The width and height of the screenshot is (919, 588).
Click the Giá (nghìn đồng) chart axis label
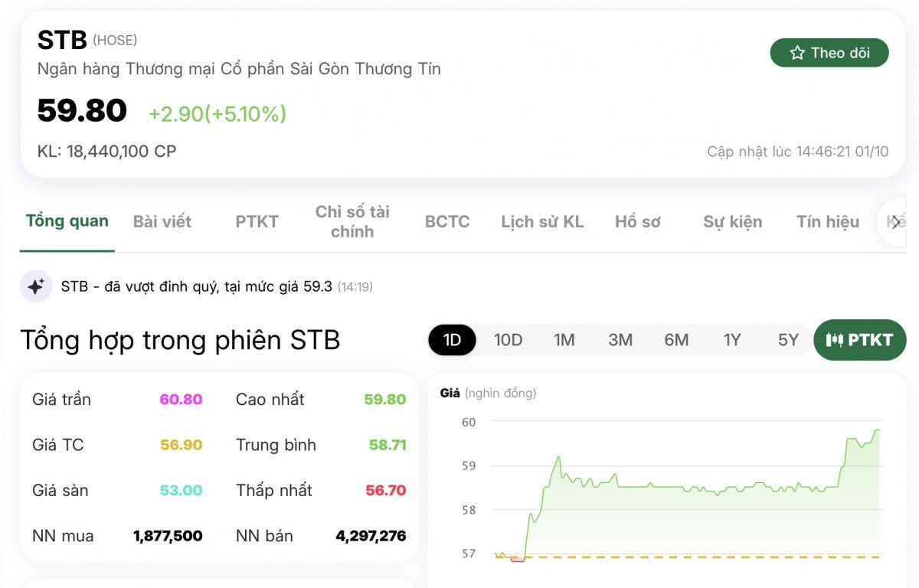point(488,393)
